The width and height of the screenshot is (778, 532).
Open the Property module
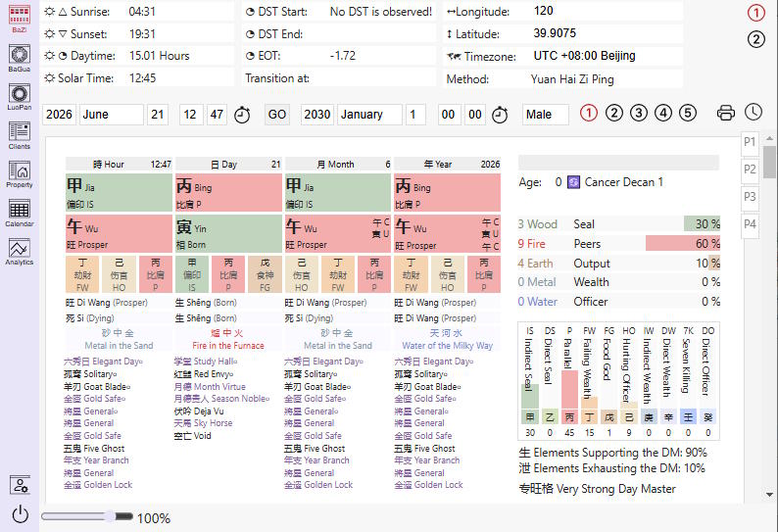20,174
